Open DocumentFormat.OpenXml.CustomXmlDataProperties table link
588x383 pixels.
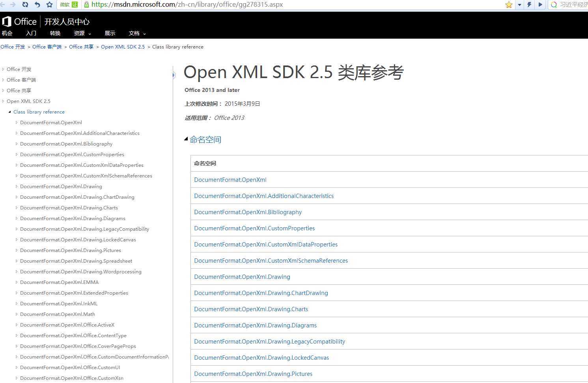266,245
